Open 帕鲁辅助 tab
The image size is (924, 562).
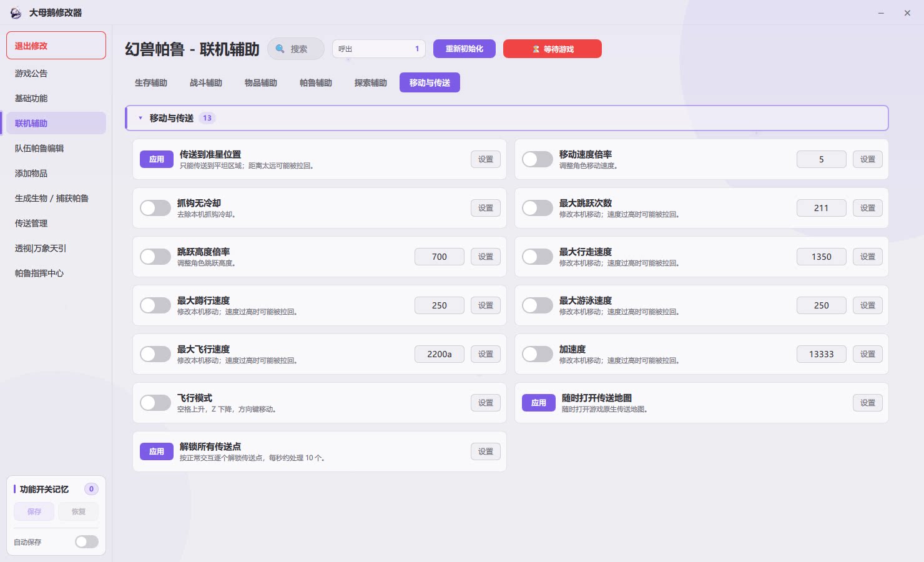[x=316, y=82]
